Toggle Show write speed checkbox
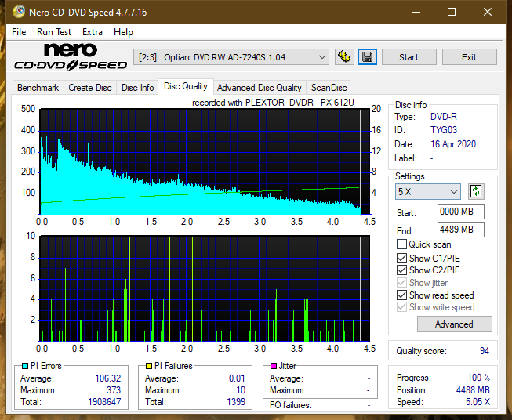 (x=401, y=307)
